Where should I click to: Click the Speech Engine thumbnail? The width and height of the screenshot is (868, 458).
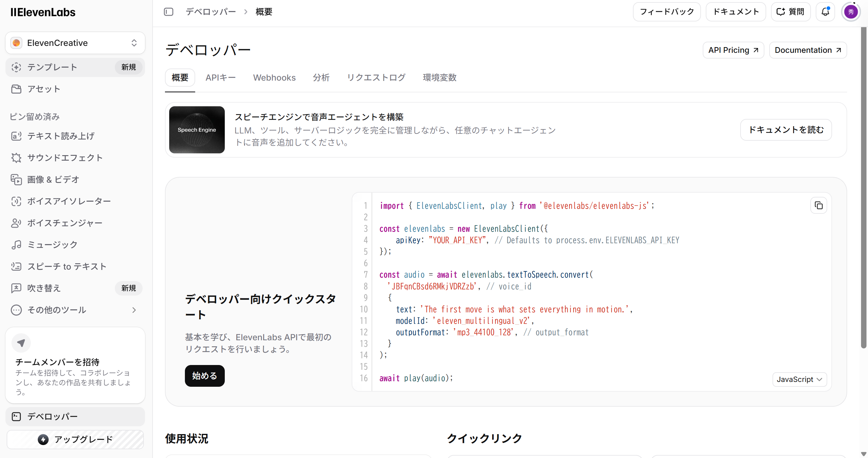click(197, 130)
